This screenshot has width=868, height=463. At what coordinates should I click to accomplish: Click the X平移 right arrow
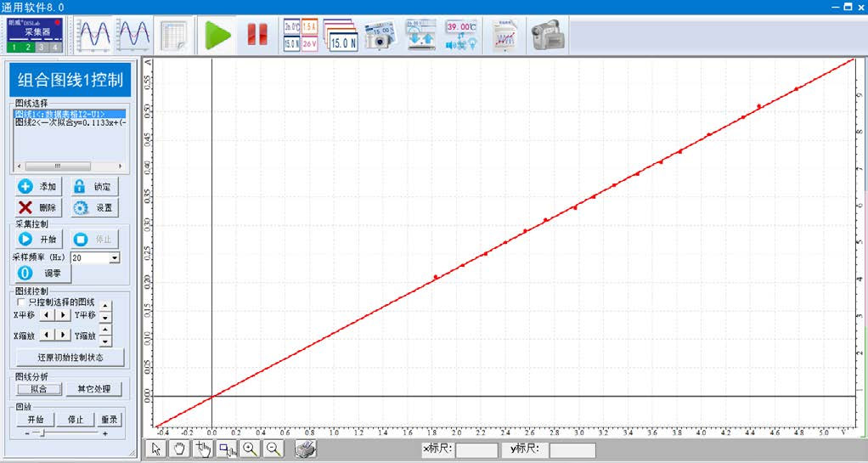pyautogui.click(x=63, y=314)
